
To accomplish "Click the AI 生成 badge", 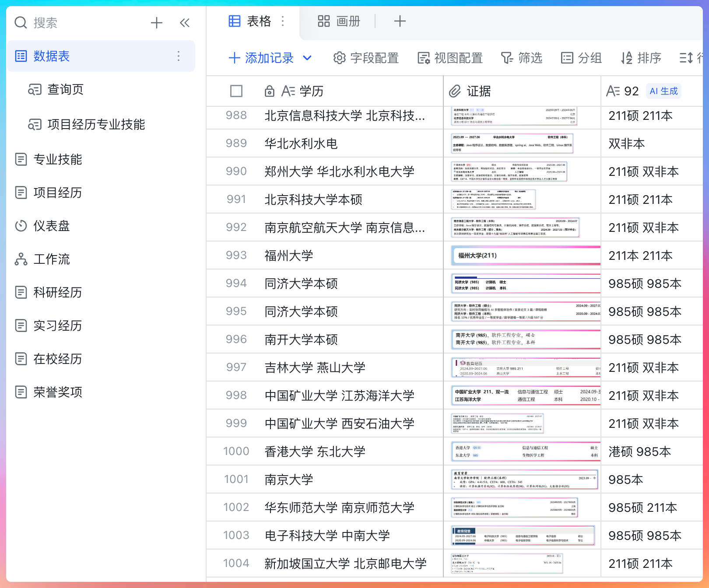I will click(x=663, y=91).
